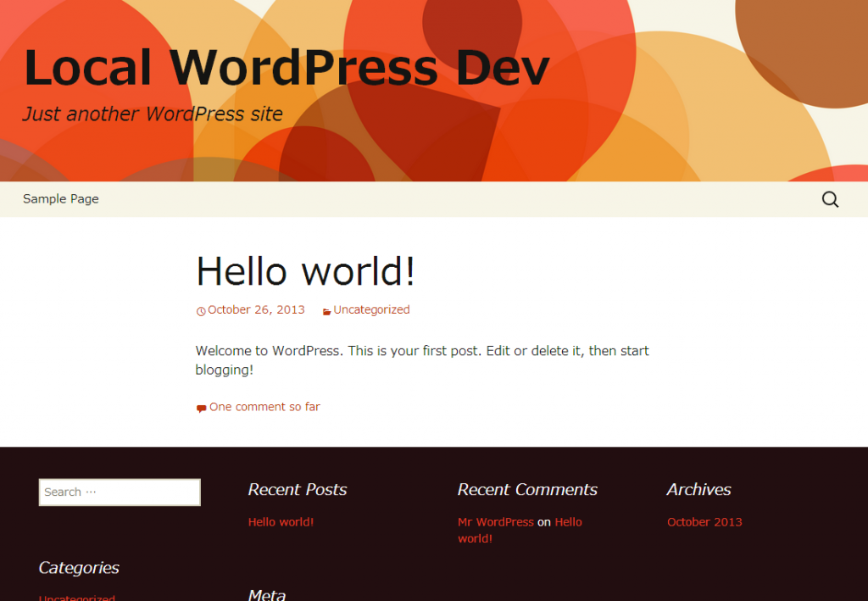Click the folder icon before post's Uncategorized
This screenshot has height=601, width=868.
[x=326, y=311]
